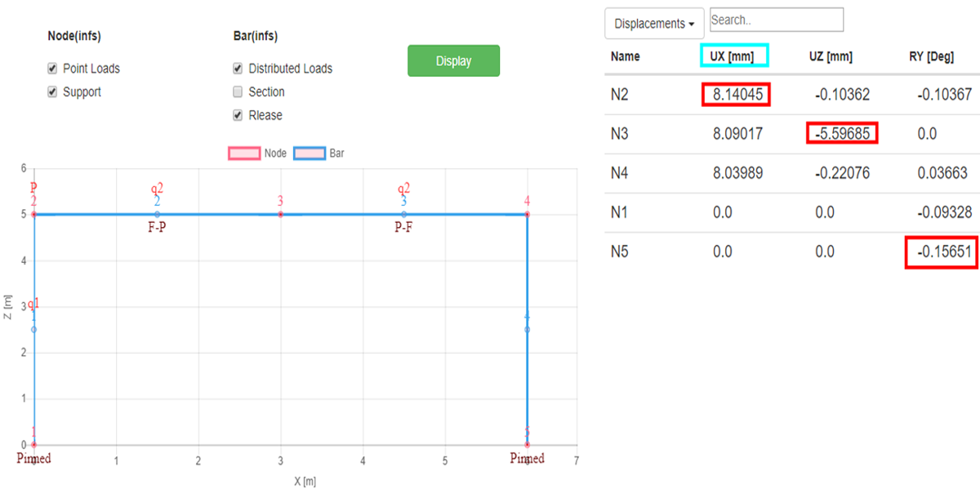Click into the Search field
Screen dimensions: 980x490
[776, 20]
